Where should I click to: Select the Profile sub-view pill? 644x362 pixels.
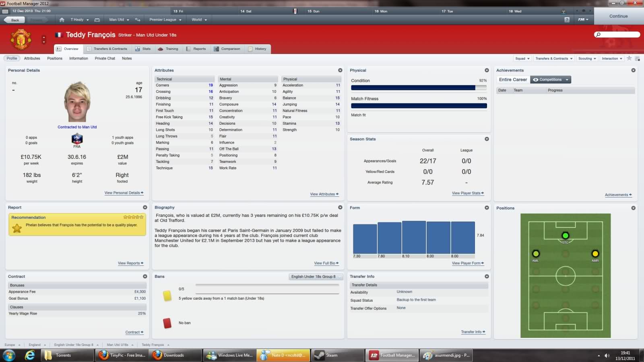click(12, 58)
